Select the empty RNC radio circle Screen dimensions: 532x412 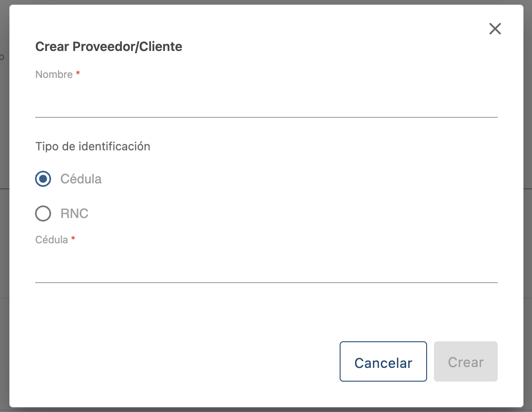(x=43, y=213)
